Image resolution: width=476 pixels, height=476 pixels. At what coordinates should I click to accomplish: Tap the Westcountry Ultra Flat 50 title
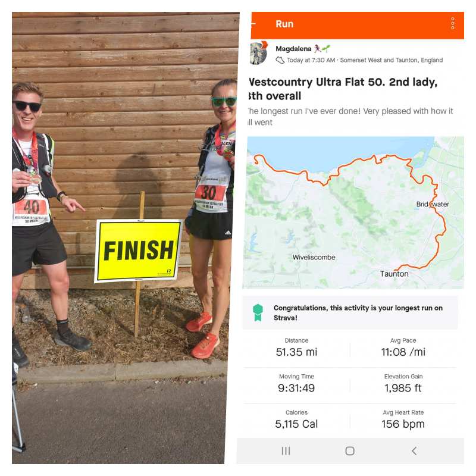[343, 89]
